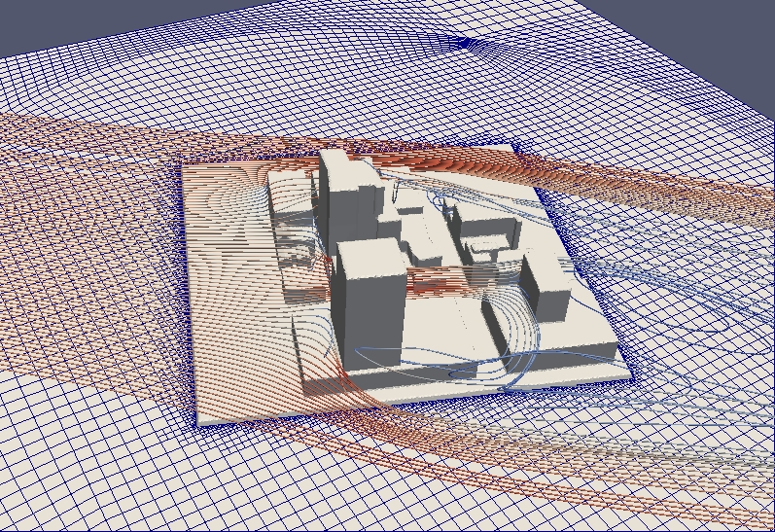Click the tallest tower at the back
775x532 pixels.
pos(345,193)
